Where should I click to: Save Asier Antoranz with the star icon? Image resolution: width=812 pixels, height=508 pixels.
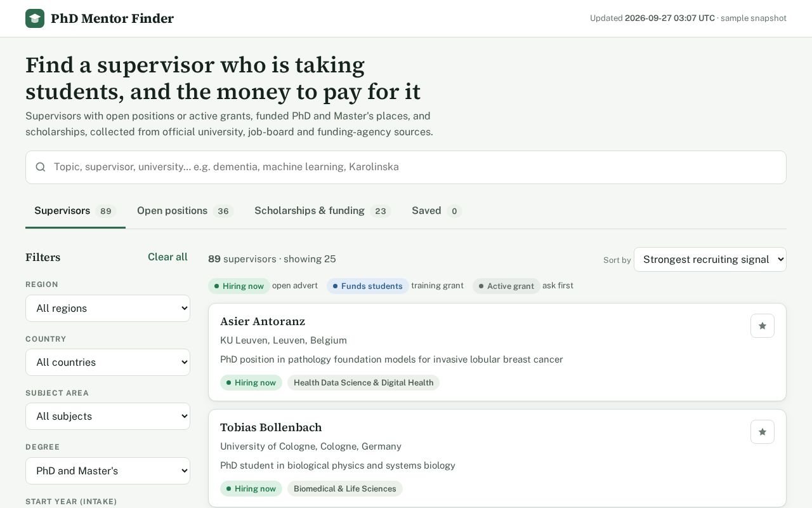(763, 326)
